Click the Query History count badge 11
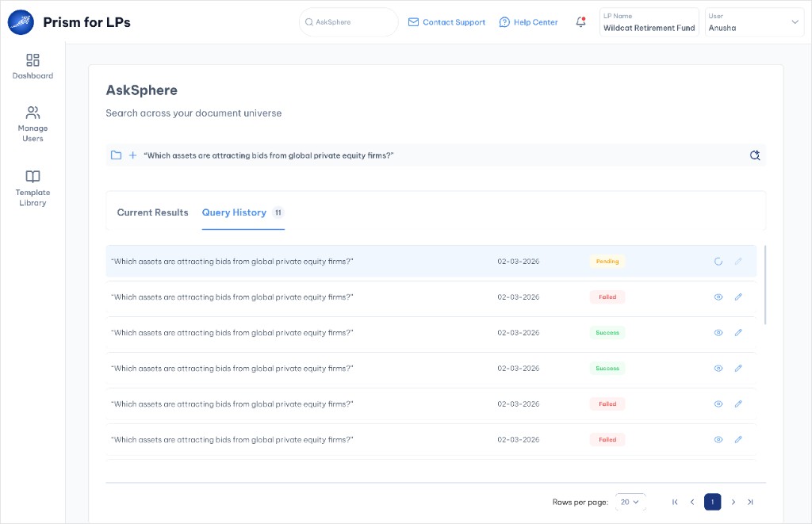Image resolution: width=812 pixels, height=524 pixels. pyautogui.click(x=278, y=212)
